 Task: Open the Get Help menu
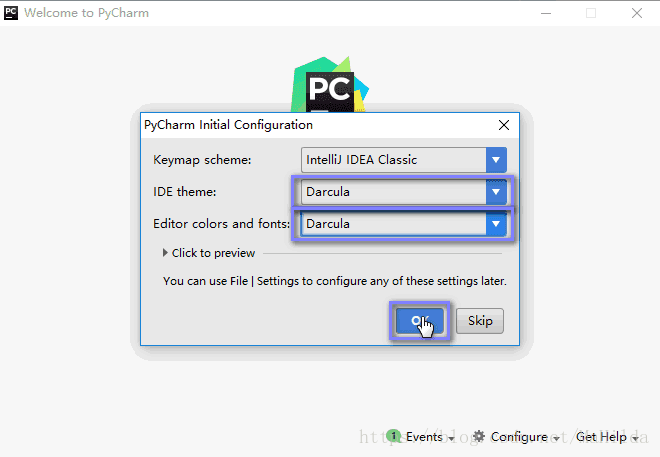click(x=607, y=437)
